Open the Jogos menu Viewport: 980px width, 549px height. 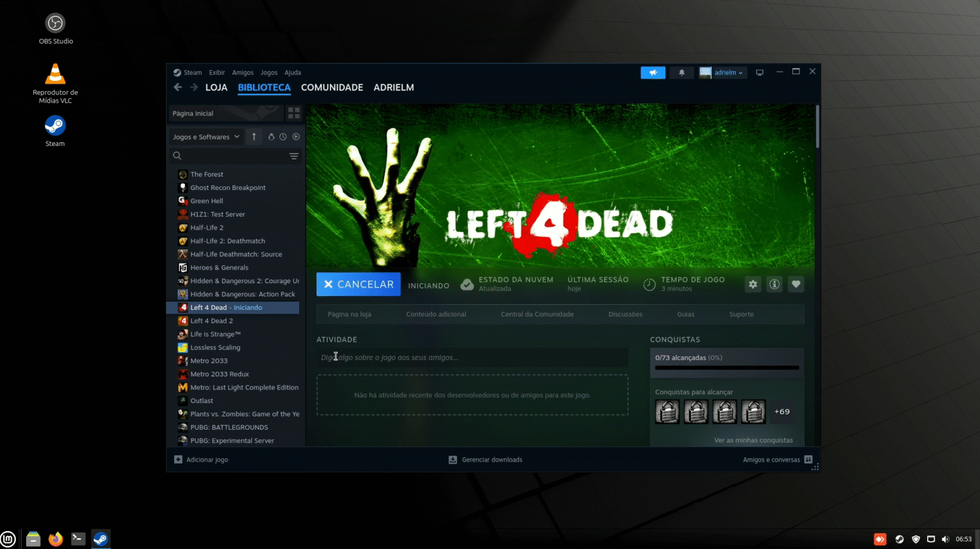(269, 73)
